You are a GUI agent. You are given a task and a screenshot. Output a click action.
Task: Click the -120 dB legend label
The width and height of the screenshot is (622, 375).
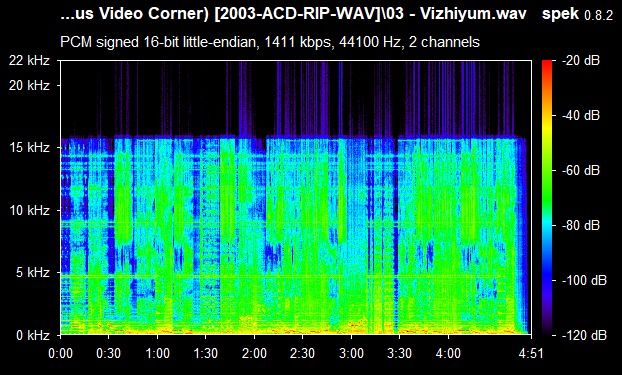tap(584, 335)
